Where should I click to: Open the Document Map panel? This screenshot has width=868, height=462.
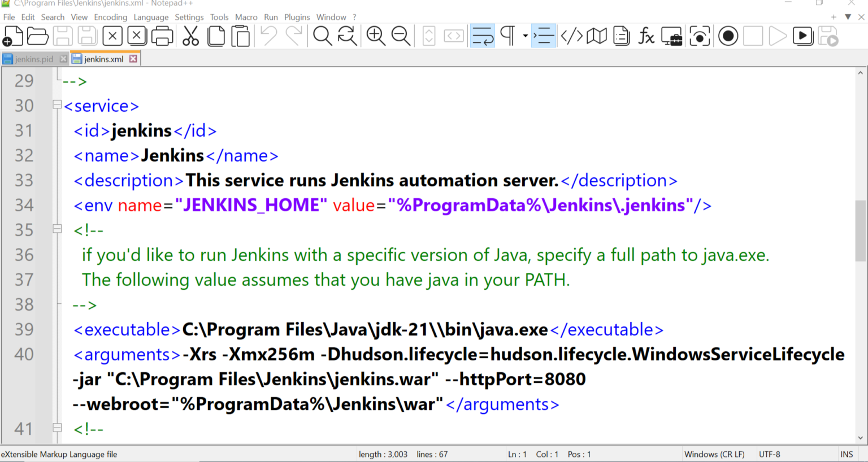596,36
